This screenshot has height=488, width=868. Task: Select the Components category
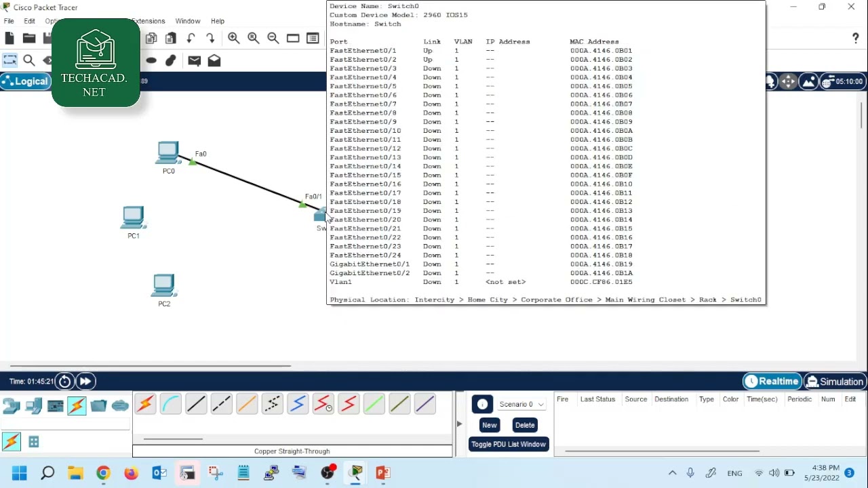pos(56,406)
